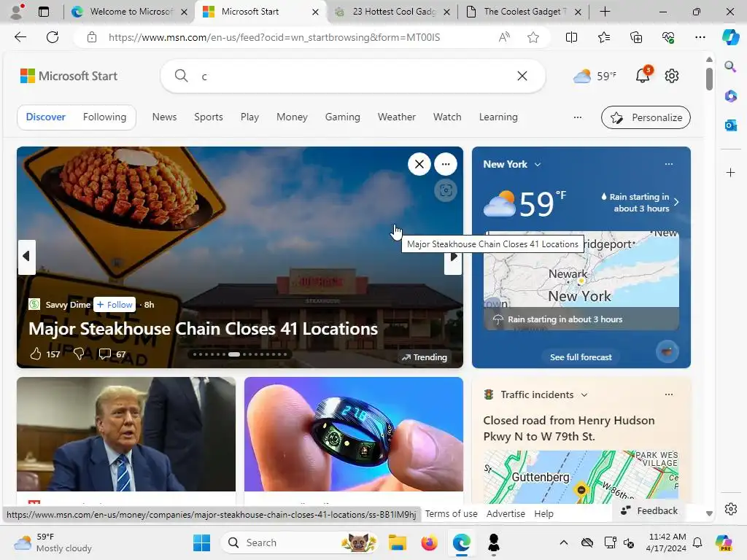
Task: Open weather card more options ellipsis
Action: [x=669, y=164]
